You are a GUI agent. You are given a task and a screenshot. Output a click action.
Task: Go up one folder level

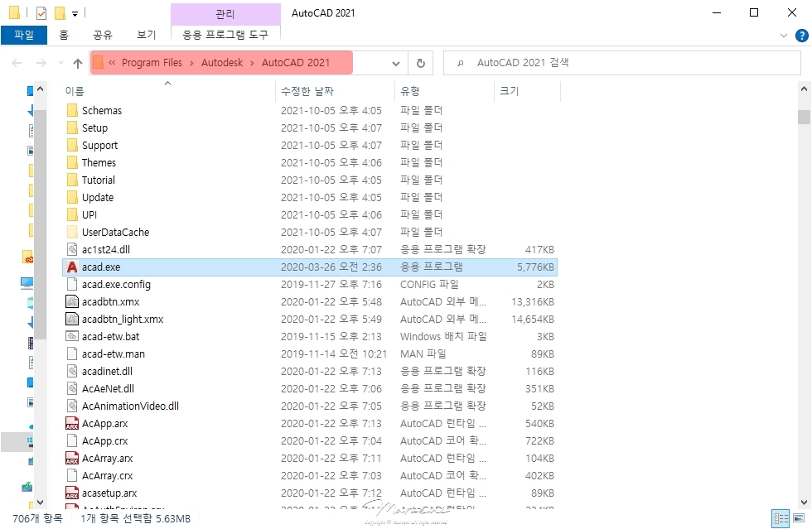click(78, 63)
